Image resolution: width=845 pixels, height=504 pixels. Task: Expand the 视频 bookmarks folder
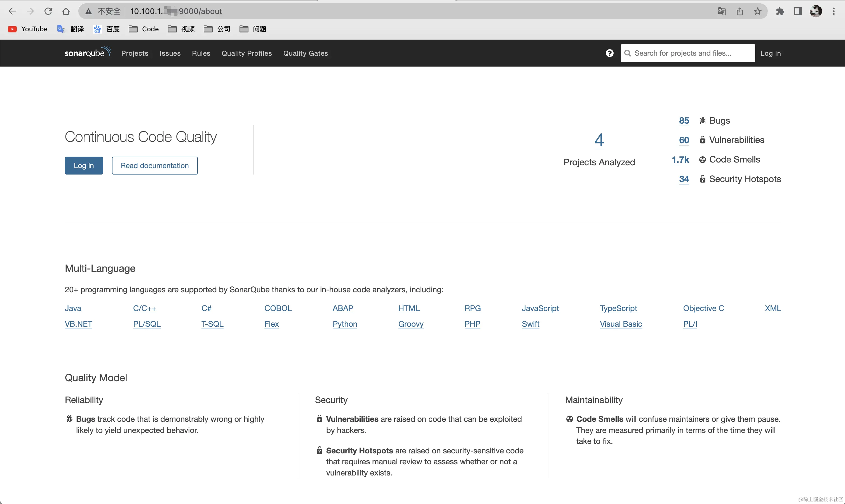(x=181, y=29)
